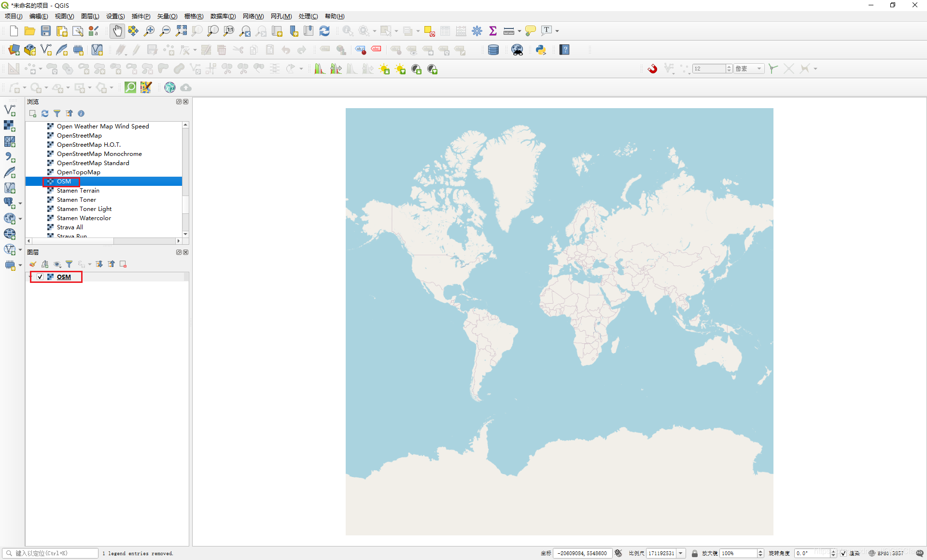927x560 pixels.
Task: Open the Raster menu 栅格(R)
Action: (x=194, y=16)
